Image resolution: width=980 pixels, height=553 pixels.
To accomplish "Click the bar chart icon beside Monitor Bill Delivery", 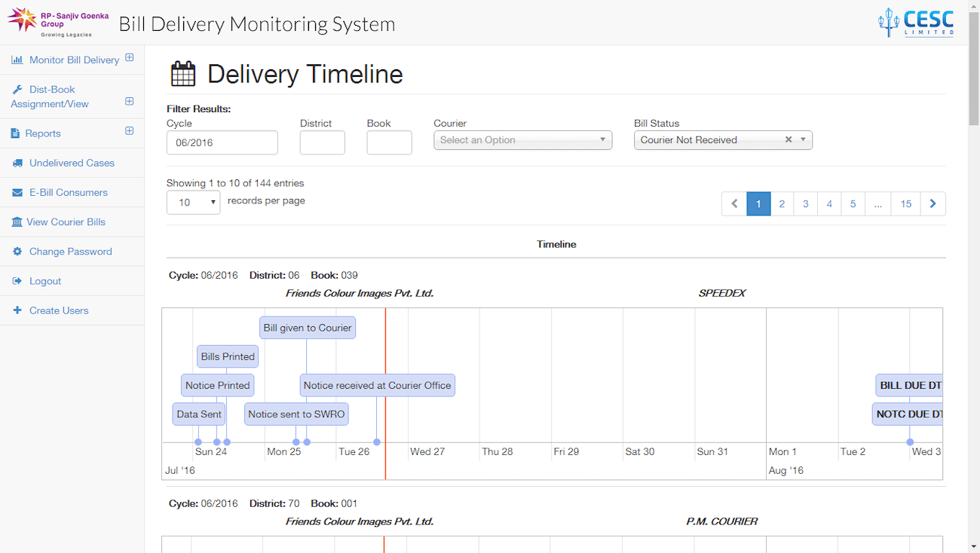I will click(x=17, y=60).
